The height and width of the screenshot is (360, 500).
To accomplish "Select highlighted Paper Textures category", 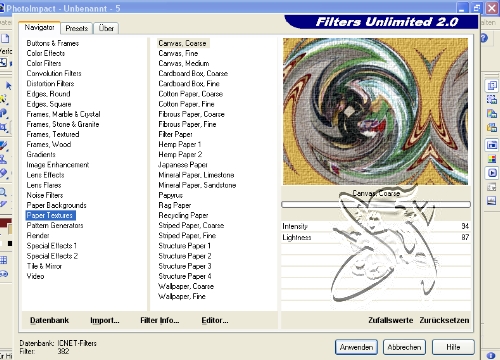I will (51, 215).
